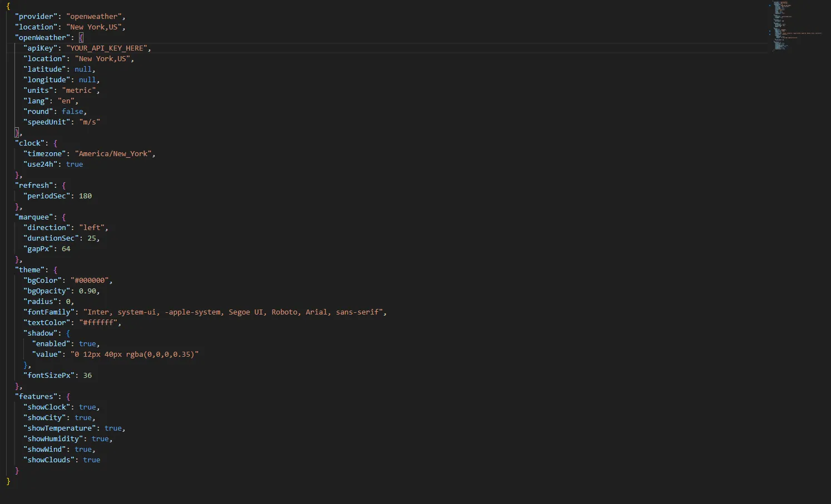Click the opening brace of the theme object
831x504 pixels.
[x=56, y=270]
